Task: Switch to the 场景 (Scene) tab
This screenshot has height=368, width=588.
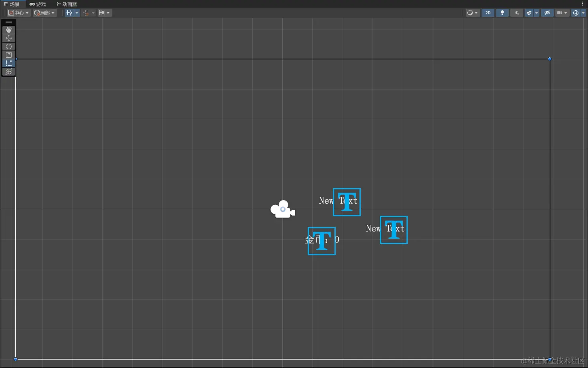Action: 12,4
